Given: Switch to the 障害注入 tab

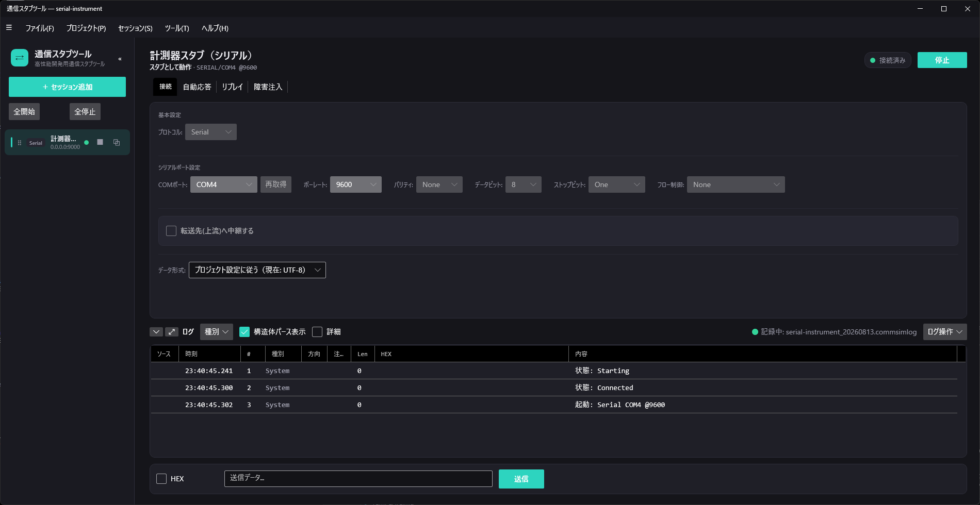Looking at the screenshot, I should pos(268,87).
